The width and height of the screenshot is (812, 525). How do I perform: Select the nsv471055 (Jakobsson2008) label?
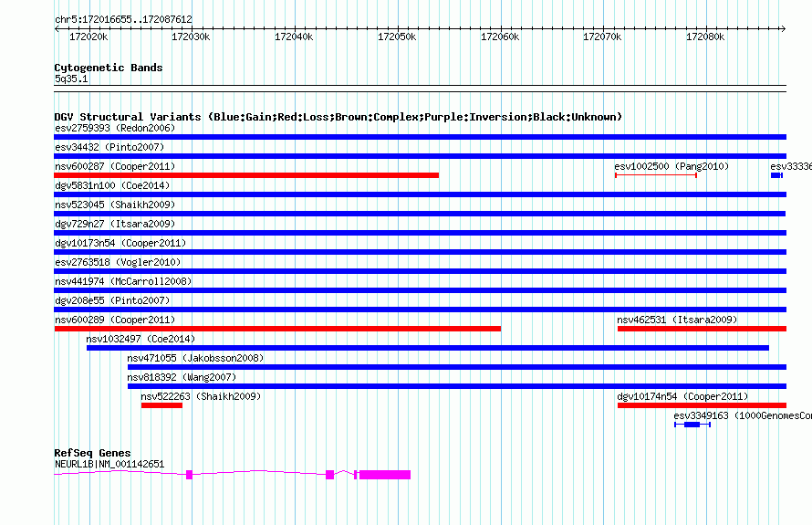(x=195, y=358)
